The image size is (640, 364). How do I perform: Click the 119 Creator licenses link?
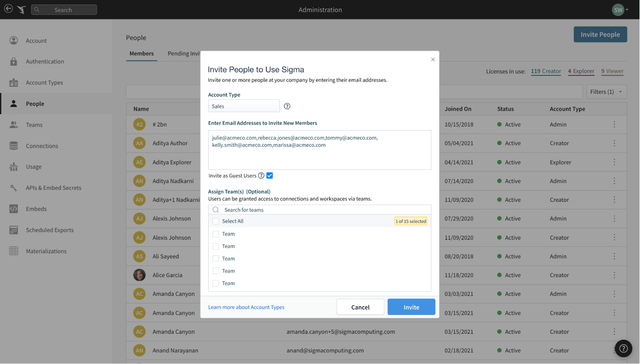pos(546,71)
